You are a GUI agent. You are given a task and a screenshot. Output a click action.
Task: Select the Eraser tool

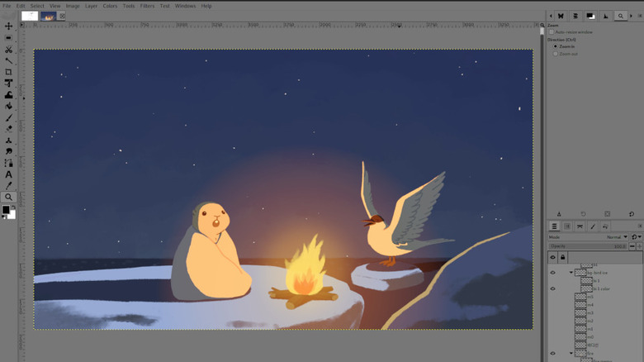pyautogui.click(x=8, y=129)
